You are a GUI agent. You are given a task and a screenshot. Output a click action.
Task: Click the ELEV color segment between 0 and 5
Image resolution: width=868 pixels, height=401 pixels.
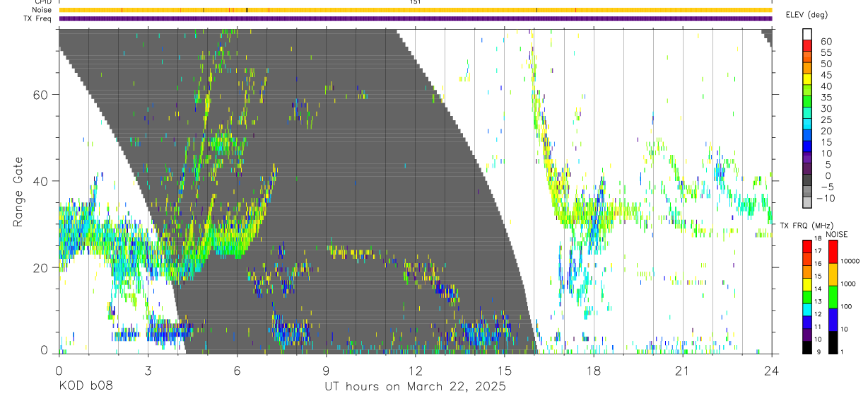tap(807, 170)
